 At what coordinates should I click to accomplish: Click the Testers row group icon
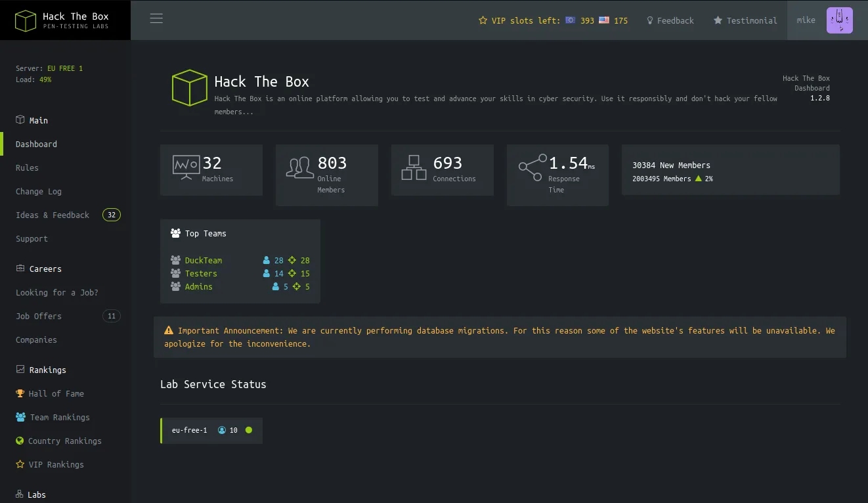pyautogui.click(x=175, y=274)
